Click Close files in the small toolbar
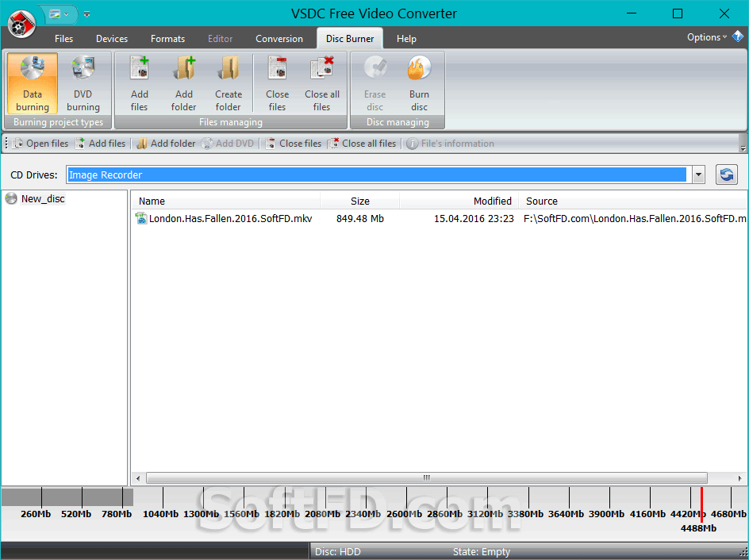Image resolution: width=749 pixels, height=560 pixels. [294, 144]
